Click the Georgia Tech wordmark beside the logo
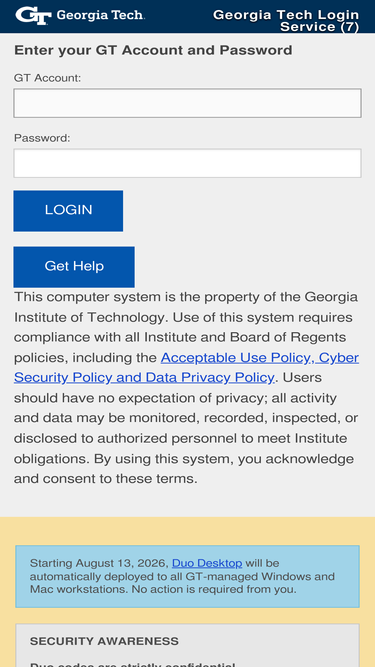The width and height of the screenshot is (375, 667). (100, 16)
